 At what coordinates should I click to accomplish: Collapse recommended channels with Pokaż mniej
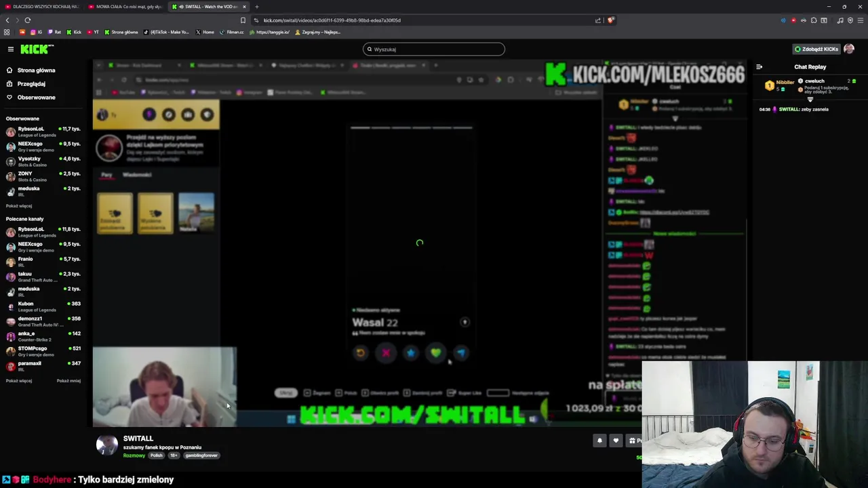click(x=68, y=381)
